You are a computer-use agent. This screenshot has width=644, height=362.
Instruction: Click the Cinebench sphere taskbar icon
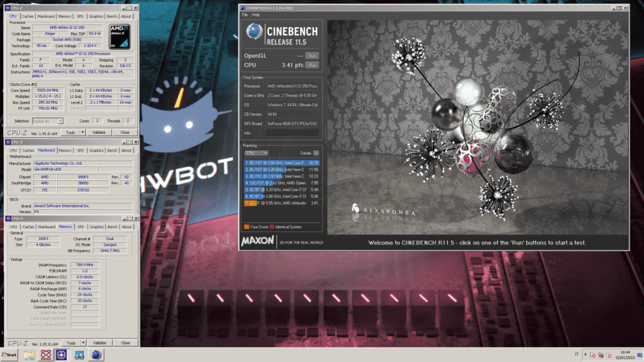96,355
